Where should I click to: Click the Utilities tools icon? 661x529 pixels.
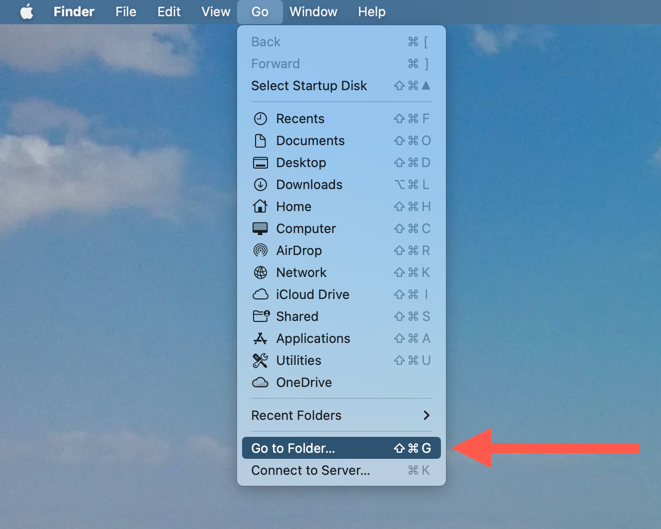click(x=260, y=360)
